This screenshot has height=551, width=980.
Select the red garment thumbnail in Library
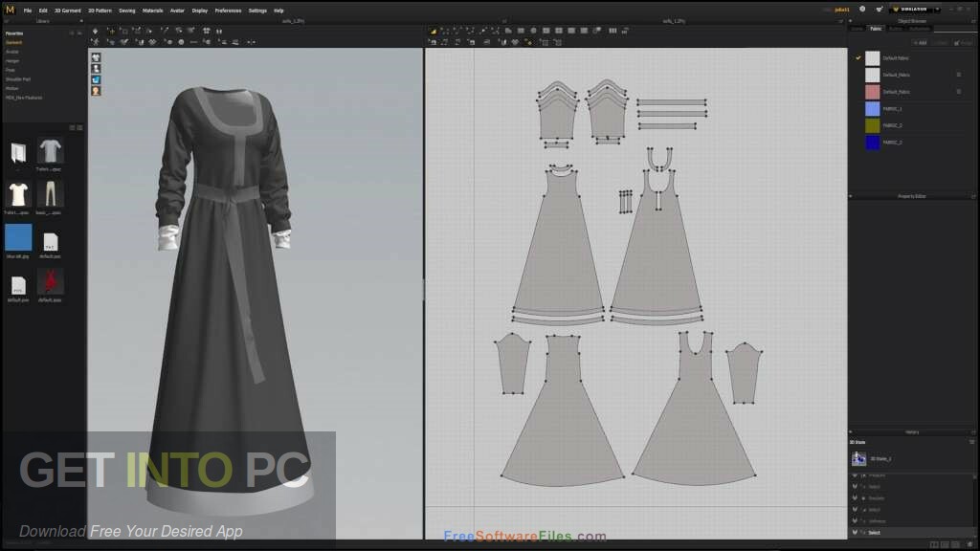(50, 282)
